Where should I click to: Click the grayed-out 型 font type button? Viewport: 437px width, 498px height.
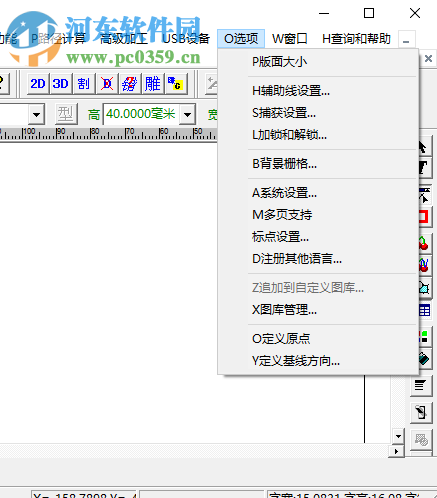(66, 114)
